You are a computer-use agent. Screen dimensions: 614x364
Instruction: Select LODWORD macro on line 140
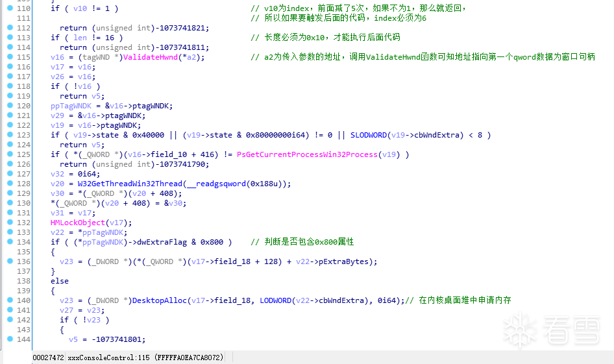[x=276, y=300]
